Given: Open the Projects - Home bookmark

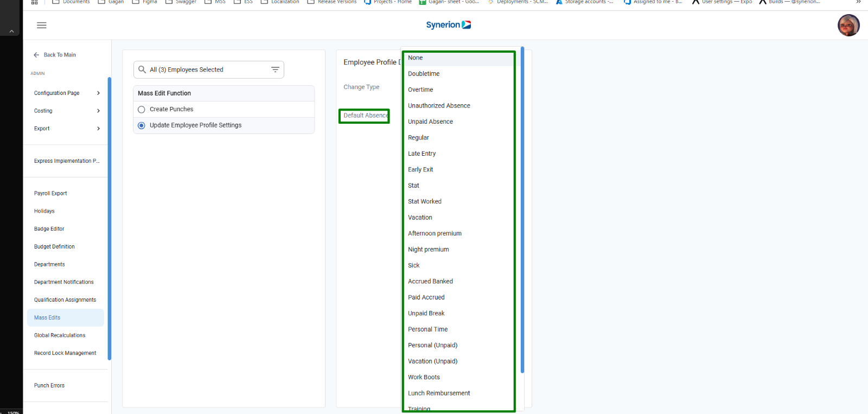Looking at the screenshot, I should coord(388,2).
